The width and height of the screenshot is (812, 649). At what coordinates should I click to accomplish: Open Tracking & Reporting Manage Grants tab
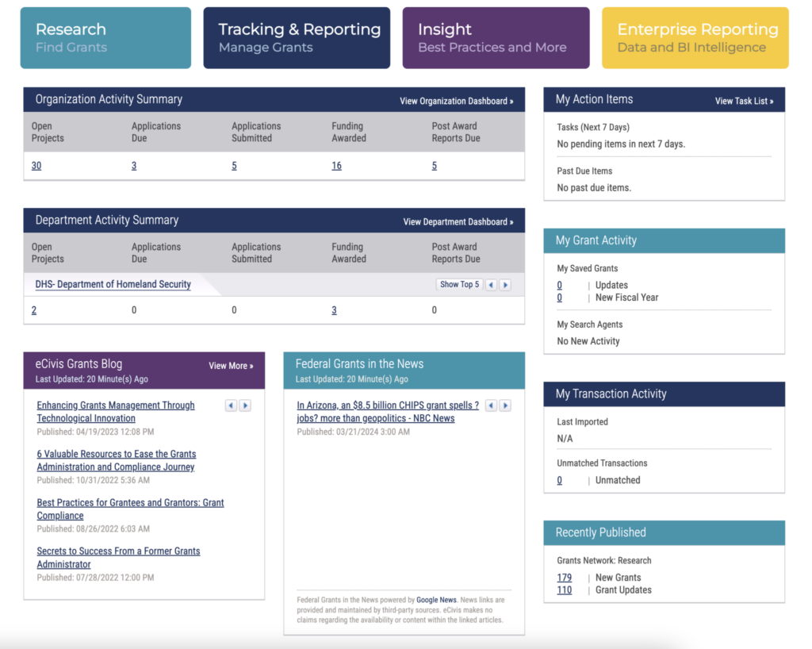pyautogui.click(x=297, y=37)
